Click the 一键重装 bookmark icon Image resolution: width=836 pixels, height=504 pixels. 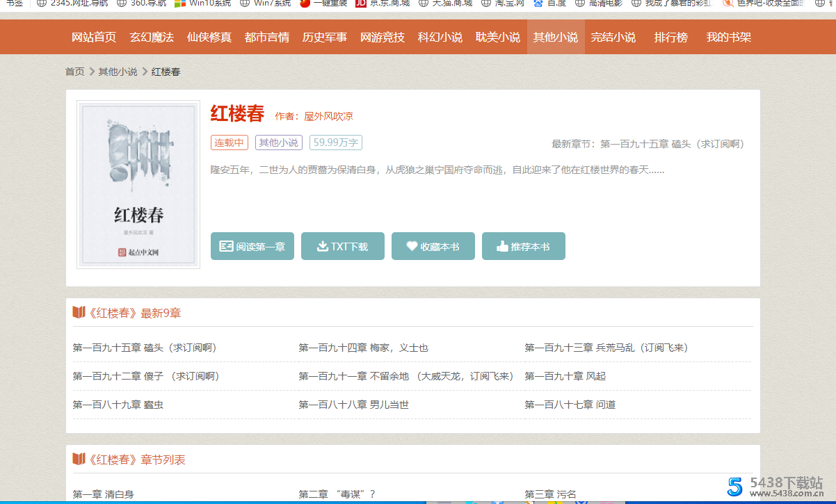305,3
